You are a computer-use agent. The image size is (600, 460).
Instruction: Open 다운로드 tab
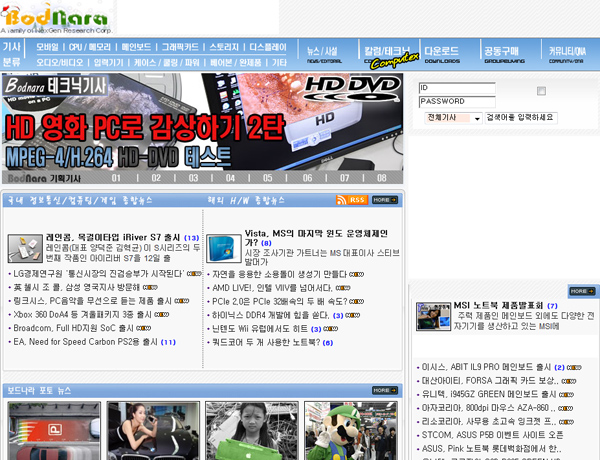pos(442,54)
